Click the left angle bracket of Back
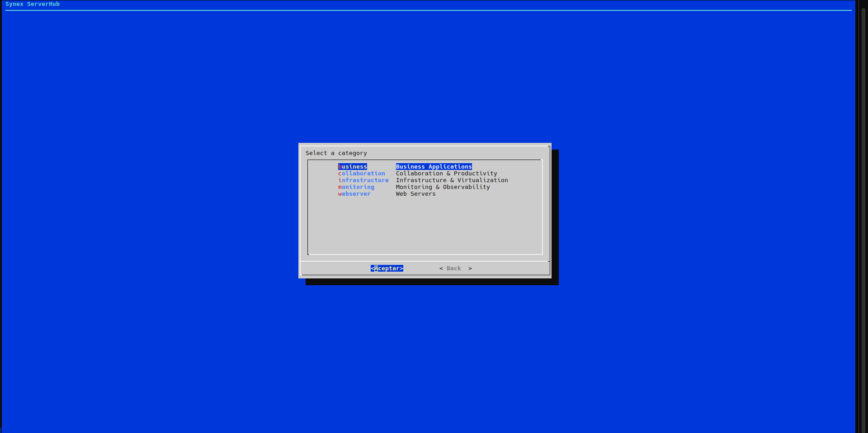The height and width of the screenshot is (433, 868). coord(441,268)
